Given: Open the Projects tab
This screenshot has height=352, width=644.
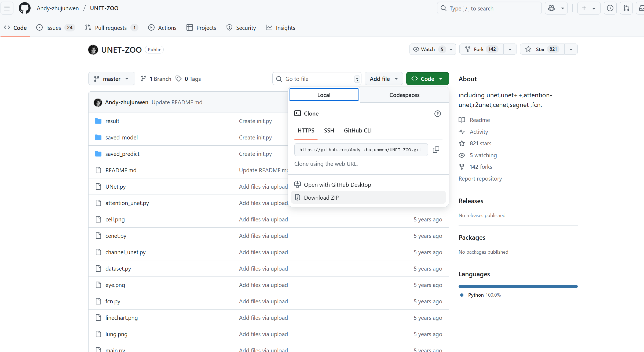Looking at the screenshot, I should click(201, 28).
